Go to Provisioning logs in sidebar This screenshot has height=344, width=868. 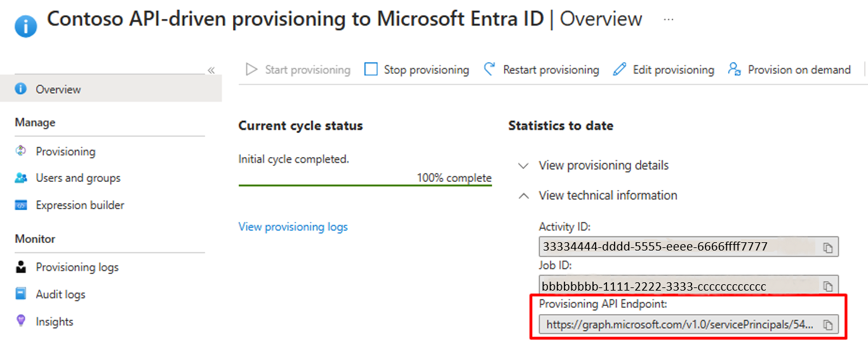77,267
